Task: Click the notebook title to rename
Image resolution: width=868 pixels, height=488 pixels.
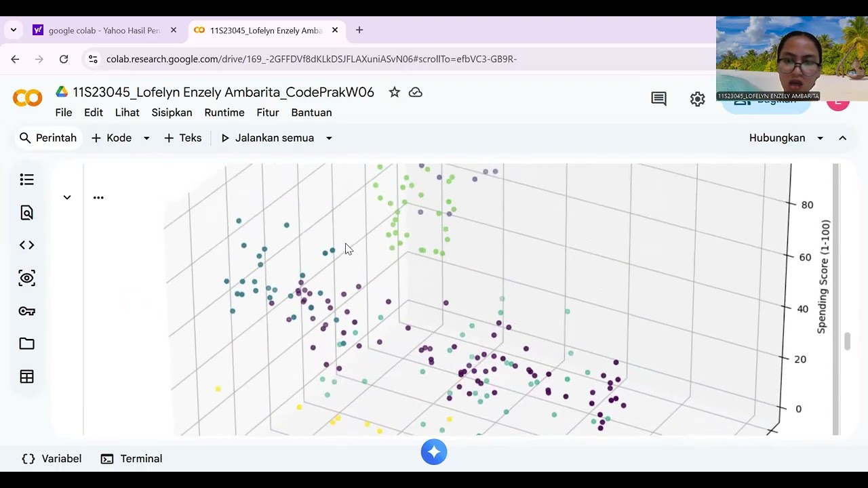Action: click(223, 92)
